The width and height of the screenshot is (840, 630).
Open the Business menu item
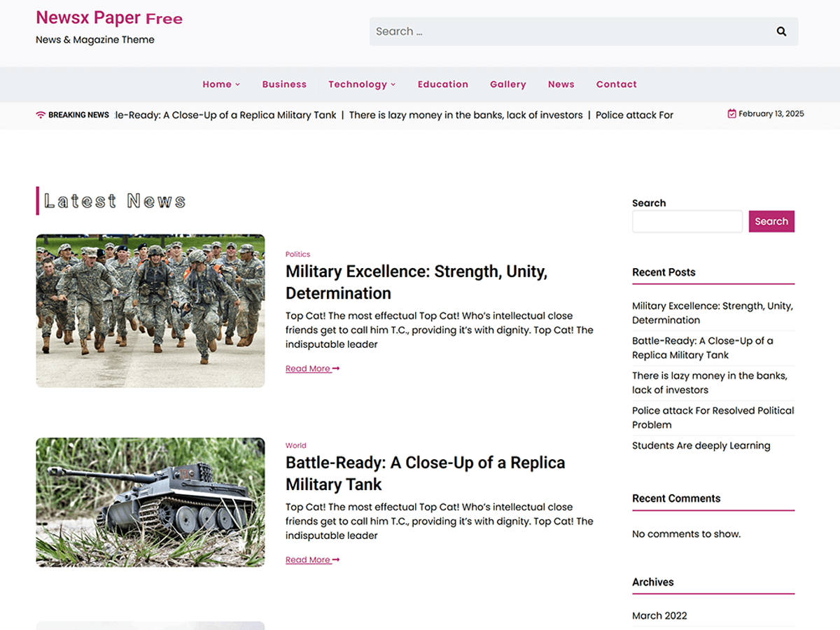[x=284, y=84]
